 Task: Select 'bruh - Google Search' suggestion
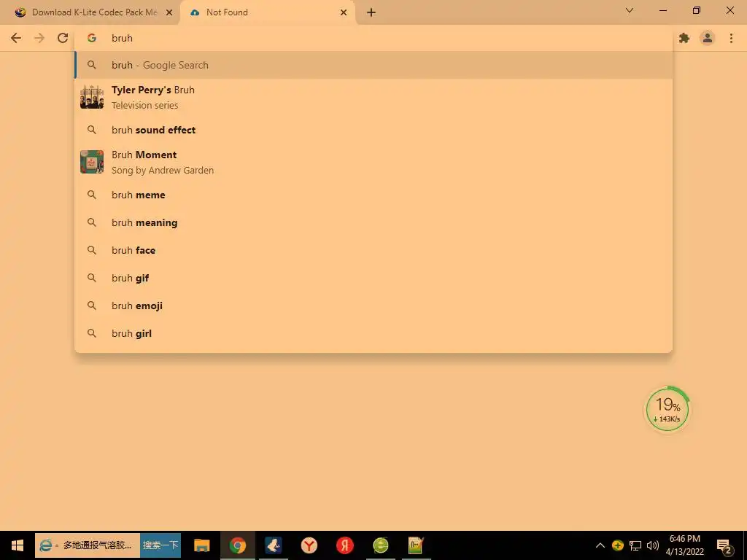373,65
